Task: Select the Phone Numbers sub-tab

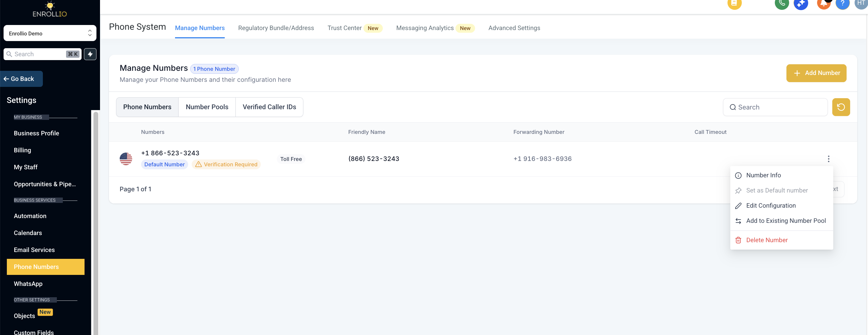Action: pos(147,107)
